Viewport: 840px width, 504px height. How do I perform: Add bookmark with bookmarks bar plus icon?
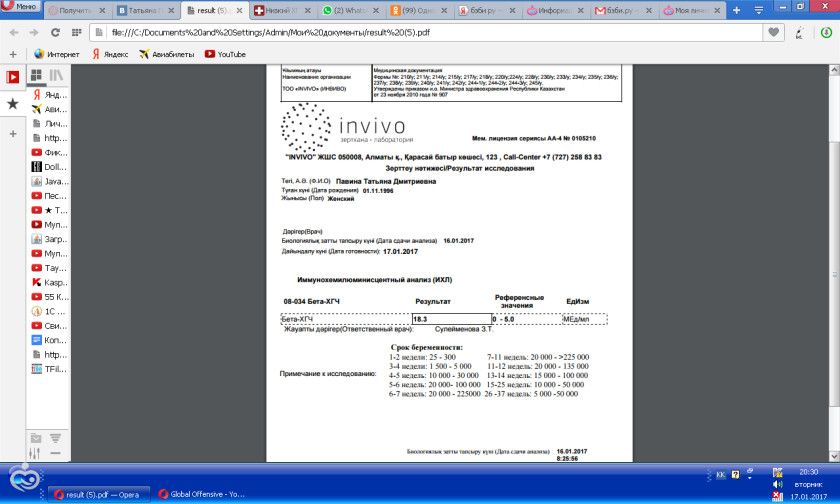(x=13, y=54)
